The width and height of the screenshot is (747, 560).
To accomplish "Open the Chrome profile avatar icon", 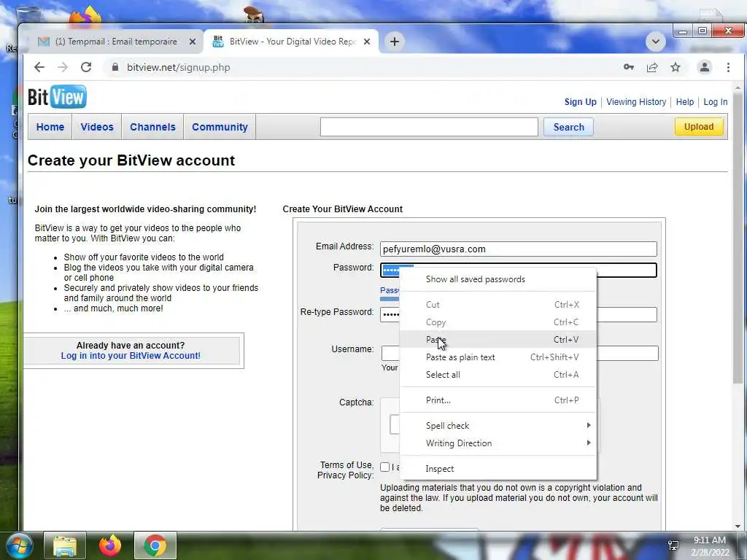I will coord(705,67).
